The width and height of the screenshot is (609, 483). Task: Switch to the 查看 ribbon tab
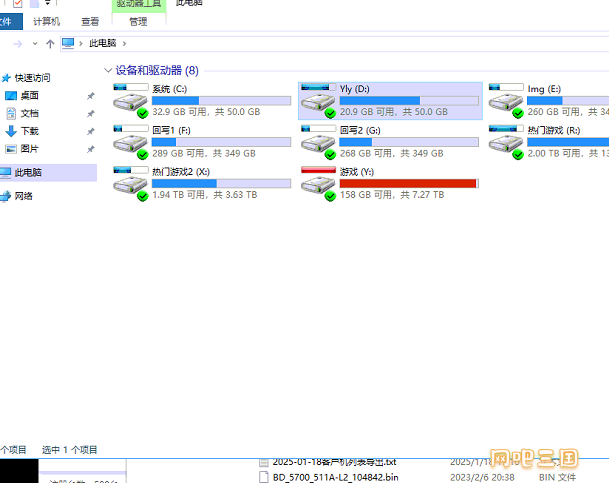click(90, 21)
